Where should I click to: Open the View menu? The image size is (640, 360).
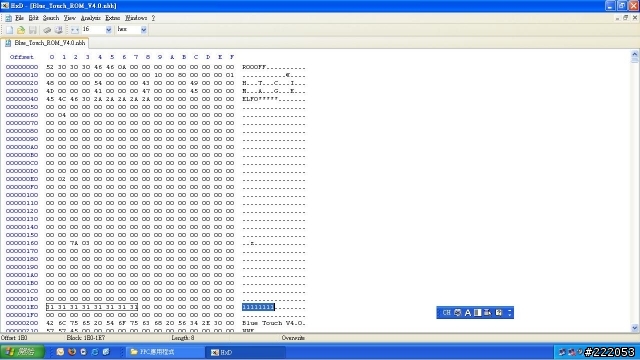click(x=69, y=18)
